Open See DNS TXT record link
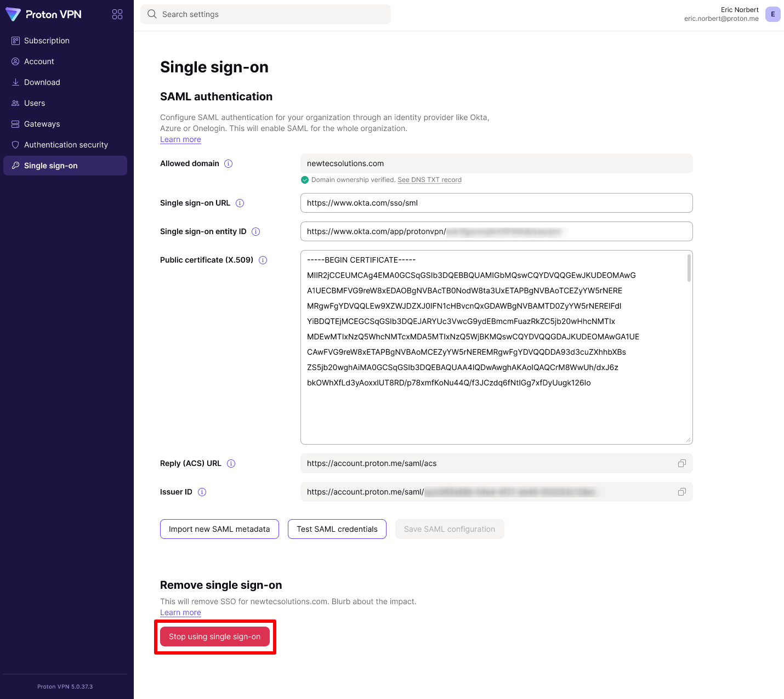 point(429,180)
